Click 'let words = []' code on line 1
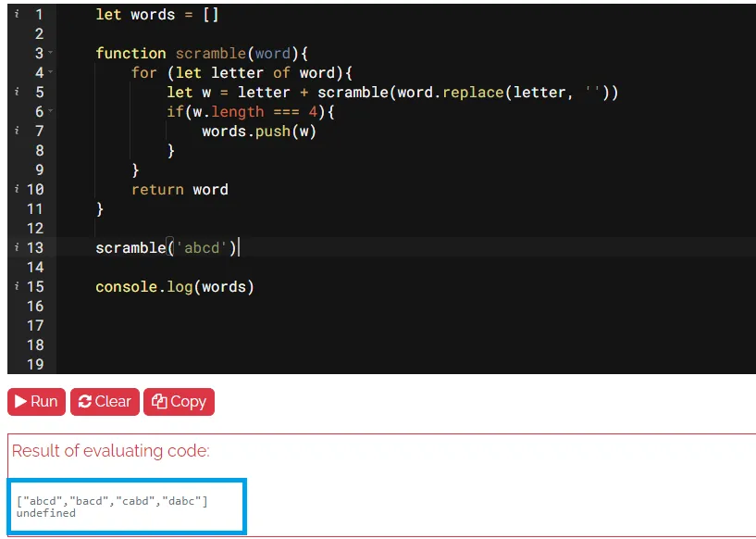Screen dimensions: 756x539 coord(157,15)
